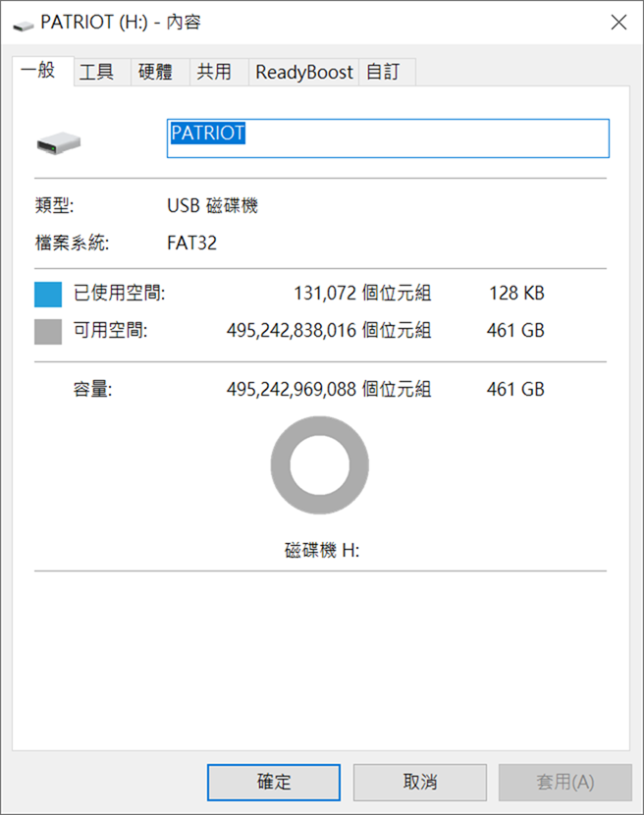Switch to the 工具 tab
Viewport: 644px width, 815px height.
[x=96, y=73]
